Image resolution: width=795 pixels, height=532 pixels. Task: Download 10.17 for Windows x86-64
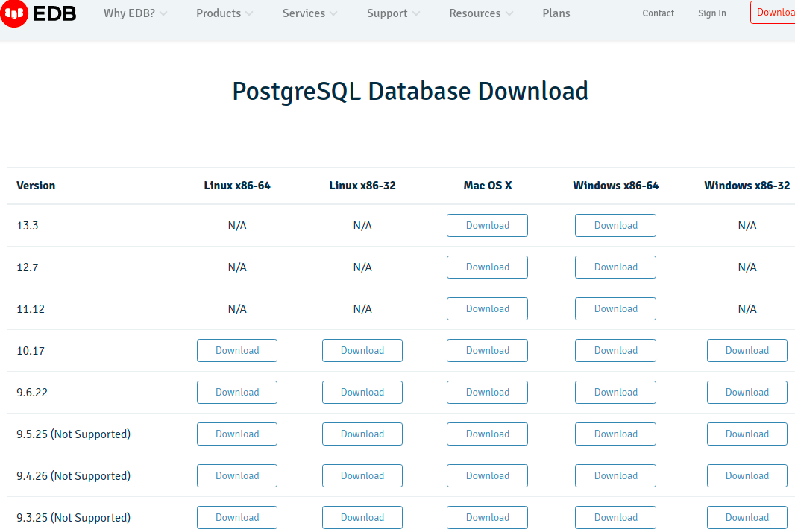tap(615, 351)
